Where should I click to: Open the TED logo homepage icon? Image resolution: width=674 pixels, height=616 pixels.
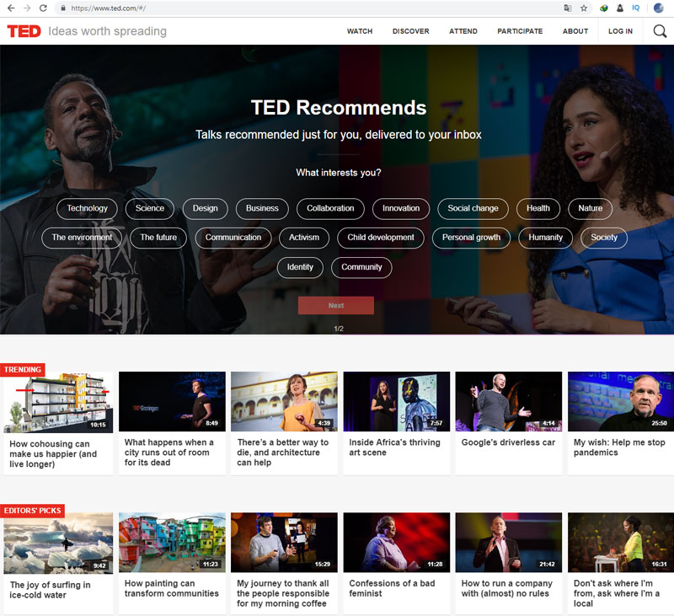pyautogui.click(x=22, y=31)
